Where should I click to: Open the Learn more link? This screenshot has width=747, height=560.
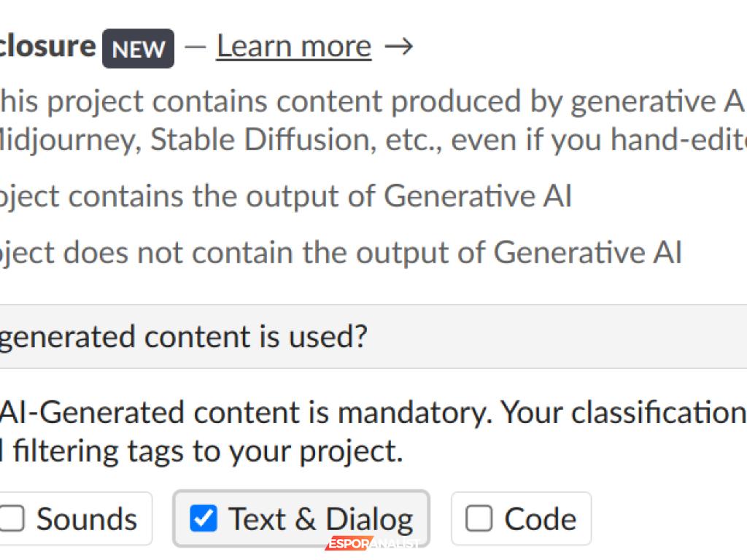293,47
